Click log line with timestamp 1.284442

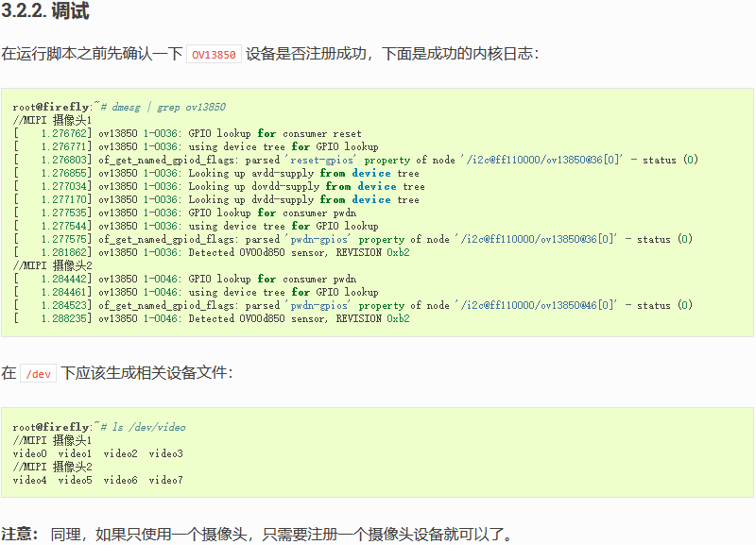click(x=185, y=279)
